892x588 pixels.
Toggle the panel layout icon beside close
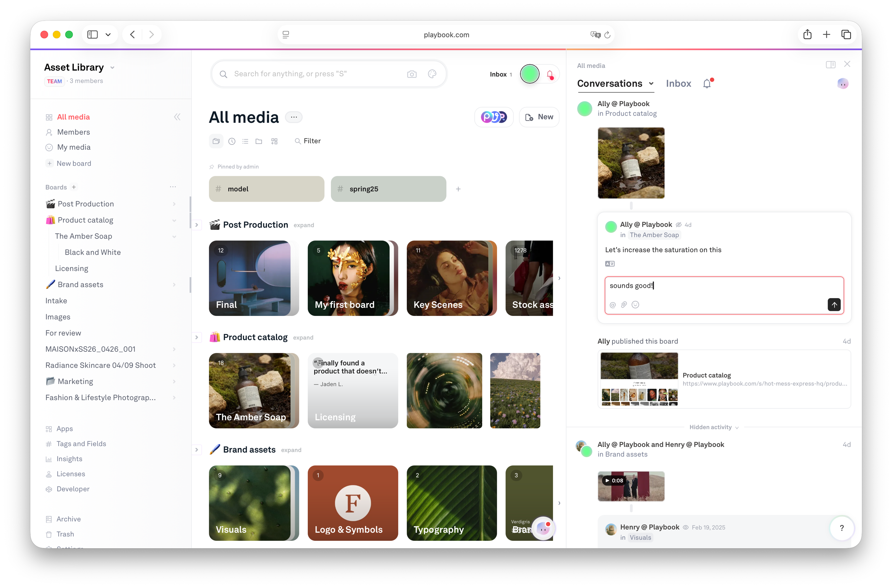pos(830,65)
